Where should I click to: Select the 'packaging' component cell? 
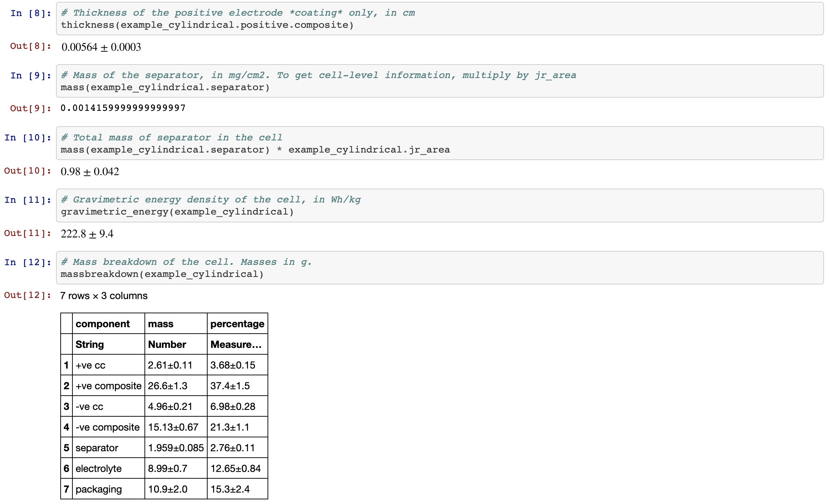point(108,489)
